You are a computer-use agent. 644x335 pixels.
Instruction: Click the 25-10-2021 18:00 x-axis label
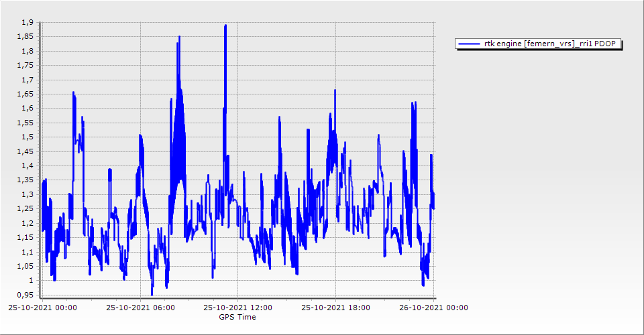point(335,308)
